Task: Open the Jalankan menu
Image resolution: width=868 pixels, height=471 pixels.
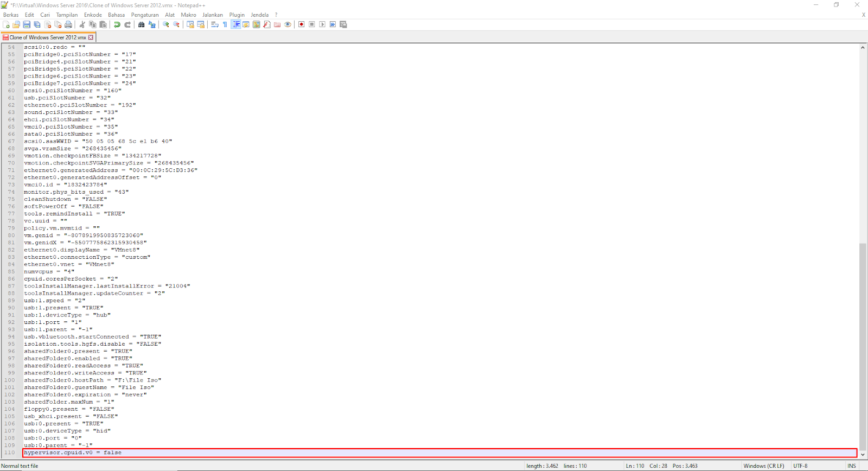Action: [x=212, y=15]
